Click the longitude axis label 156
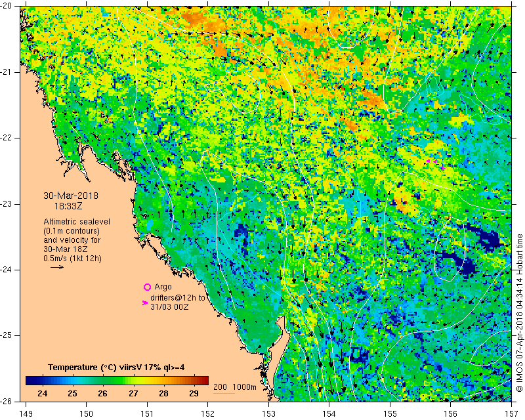Image resolution: width=525 pixels, height=420 pixels. [451, 414]
